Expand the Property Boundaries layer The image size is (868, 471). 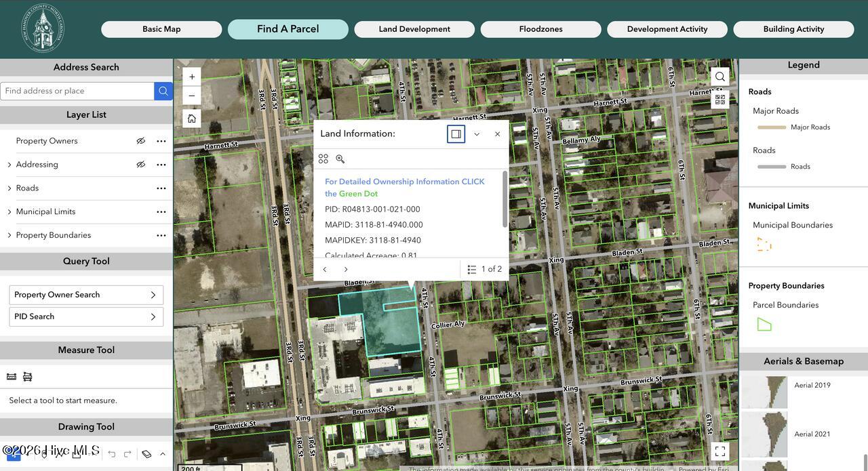[x=9, y=236]
